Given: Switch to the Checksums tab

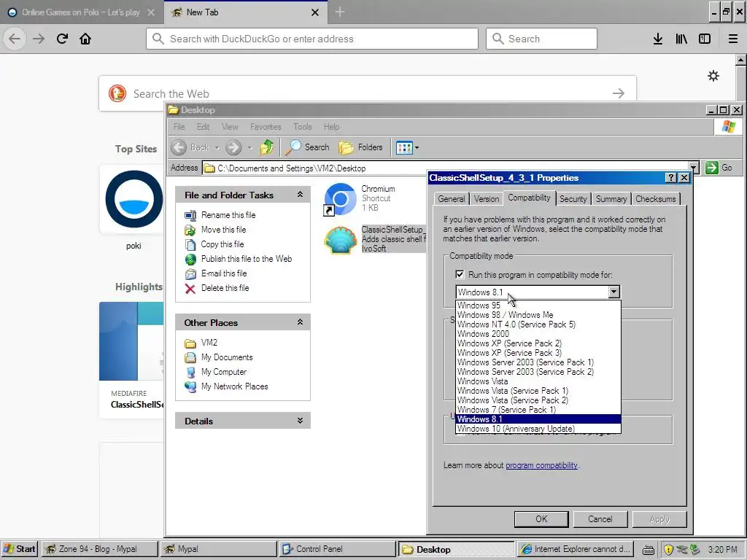Looking at the screenshot, I should (656, 199).
